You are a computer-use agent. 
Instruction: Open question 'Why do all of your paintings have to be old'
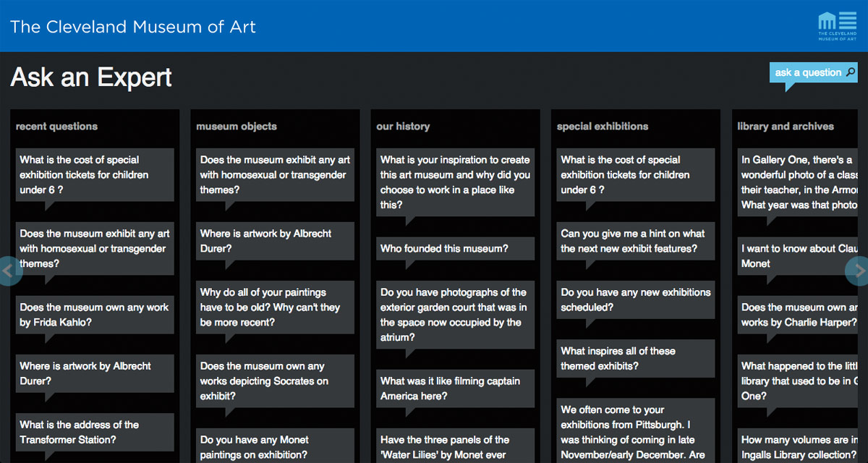coord(275,307)
